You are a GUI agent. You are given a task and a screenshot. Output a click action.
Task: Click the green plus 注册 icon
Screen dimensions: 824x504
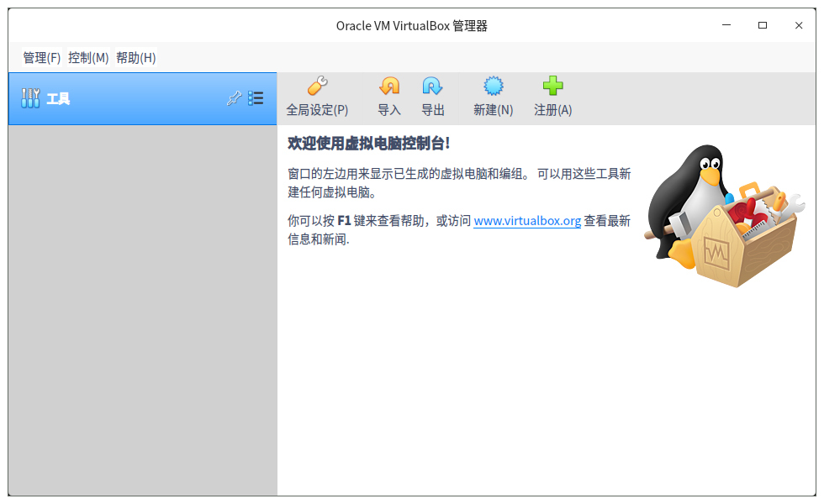[552, 87]
